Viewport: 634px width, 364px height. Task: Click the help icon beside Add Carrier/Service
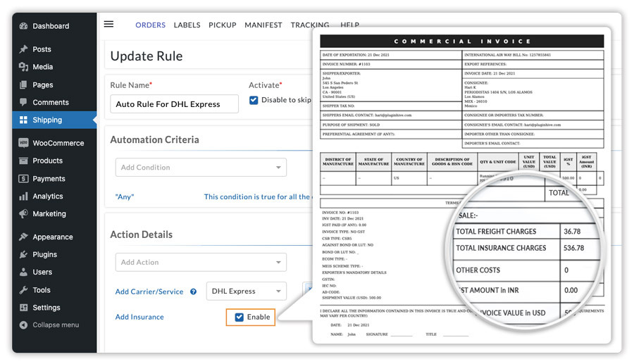click(193, 291)
